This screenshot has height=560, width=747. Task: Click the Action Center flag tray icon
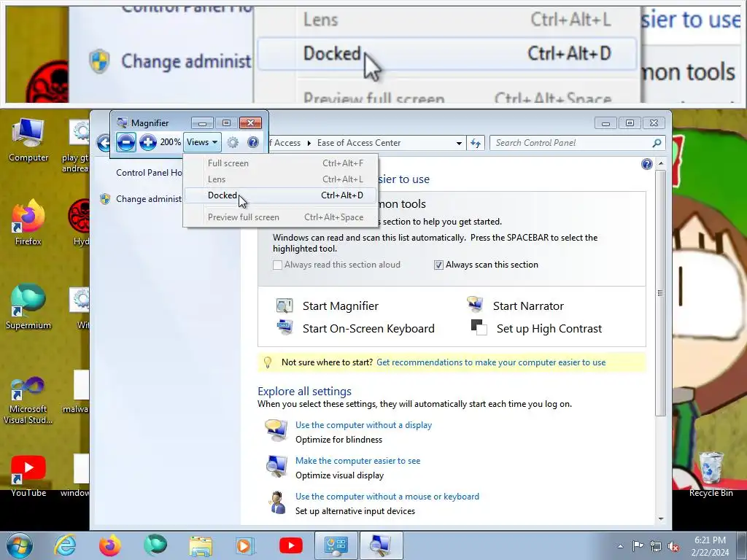(638, 546)
